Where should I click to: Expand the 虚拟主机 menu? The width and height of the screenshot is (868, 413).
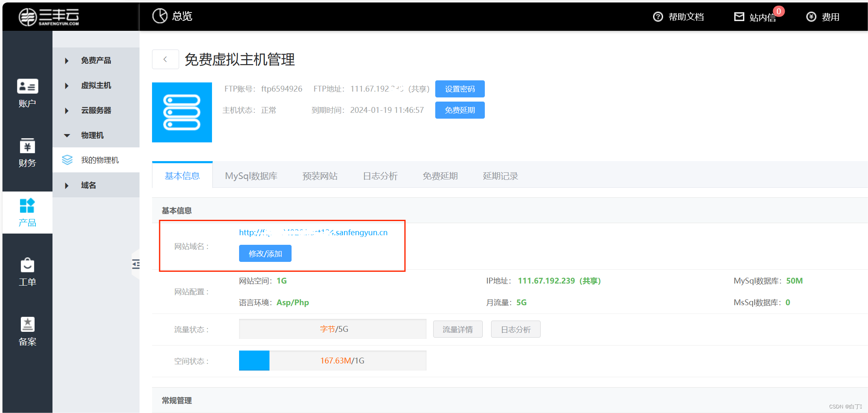(x=96, y=85)
